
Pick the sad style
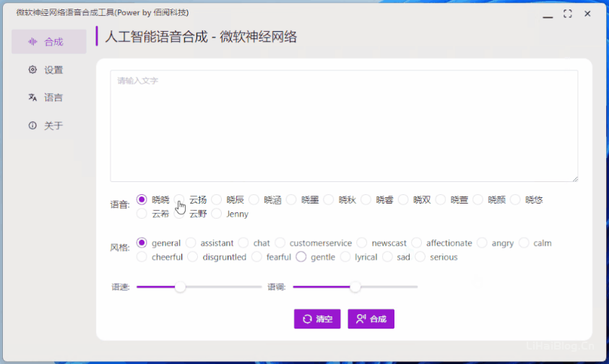(x=387, y=257)
